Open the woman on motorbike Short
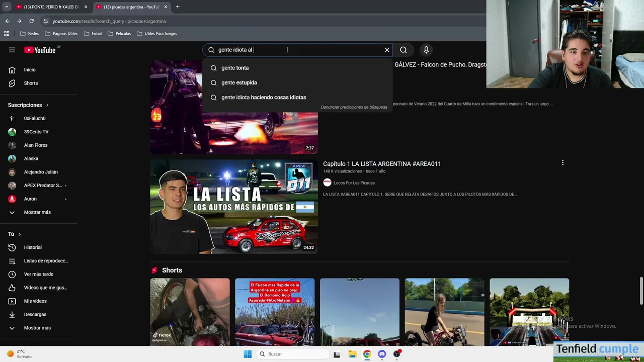Screen dimensions: 644x362 (x=444, y=312)
